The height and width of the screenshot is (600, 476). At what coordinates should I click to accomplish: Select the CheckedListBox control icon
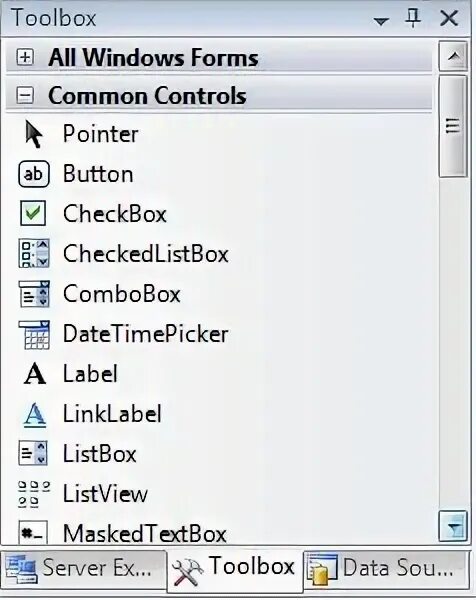tap(34, 253)
